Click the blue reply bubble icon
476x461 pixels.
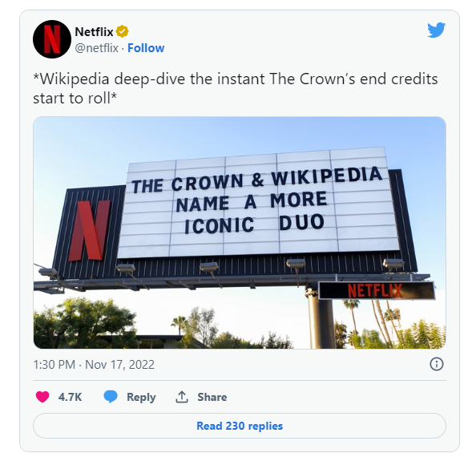111,397
